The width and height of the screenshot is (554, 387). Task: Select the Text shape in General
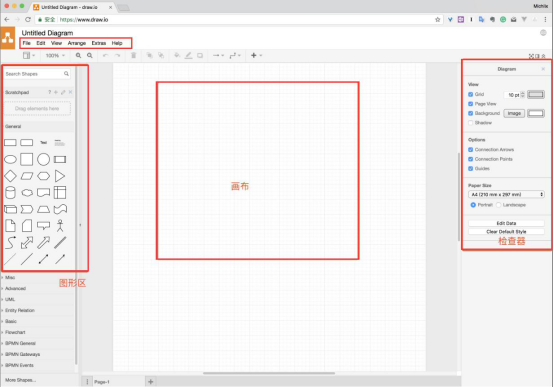click(43, 143)
